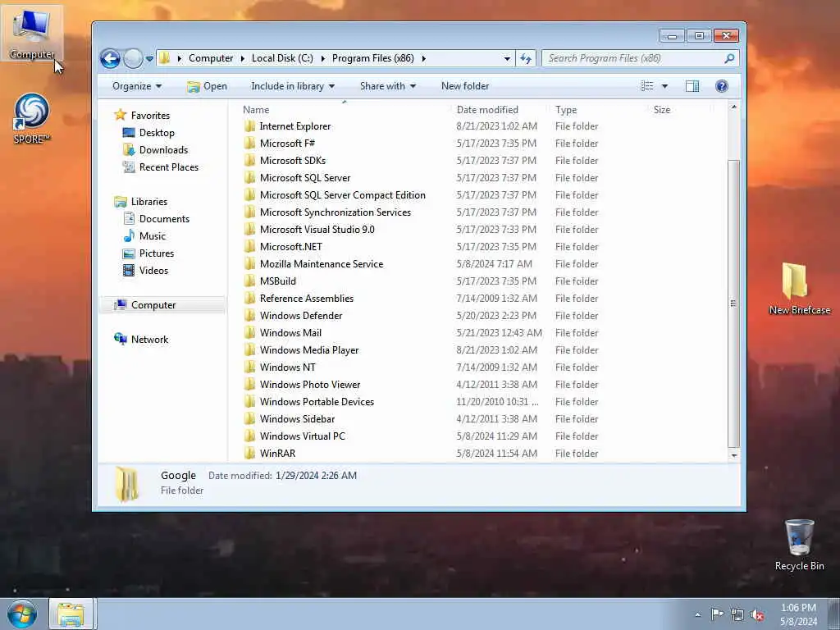The image size is (840, 630).
Task: Select the Windows Photo Viewer folder icon
Action: 249,385
